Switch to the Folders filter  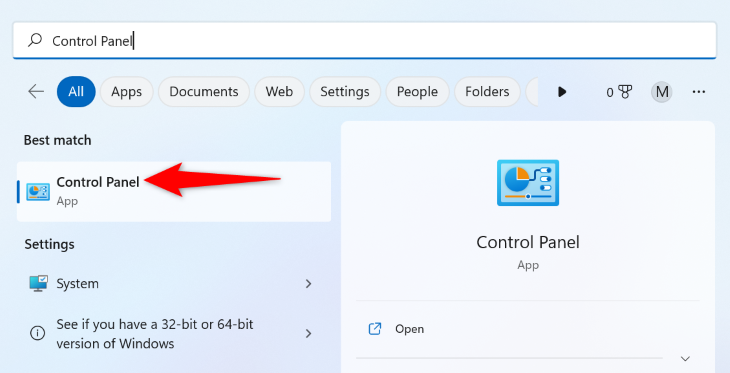click(487, 92)
